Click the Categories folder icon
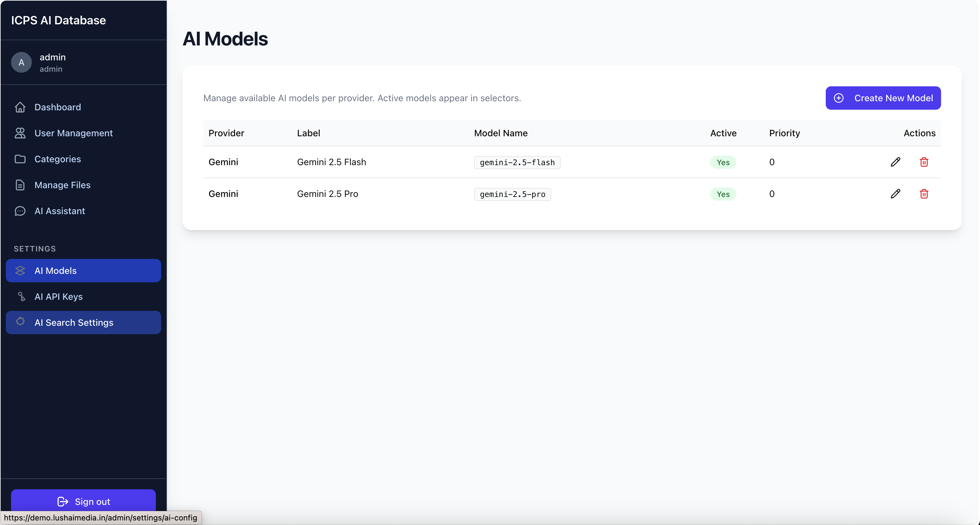Viewport: 980px width, 525px height. click(x=20, y=159)
